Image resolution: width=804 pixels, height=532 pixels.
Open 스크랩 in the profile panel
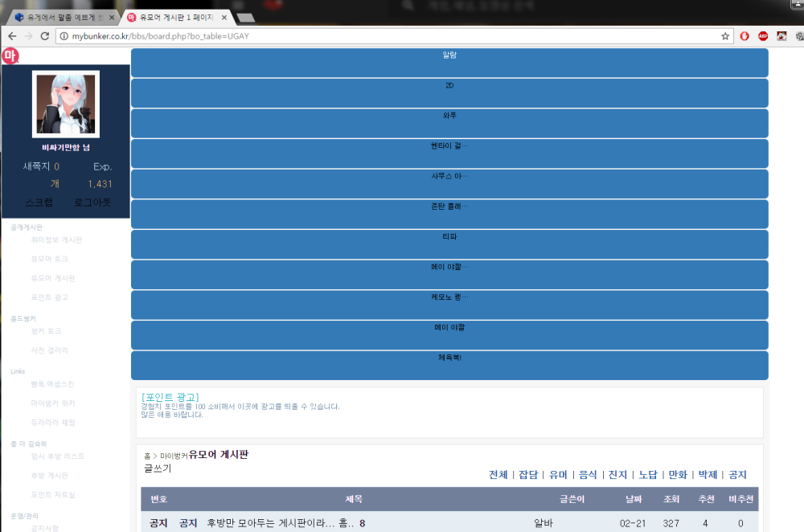40,203
